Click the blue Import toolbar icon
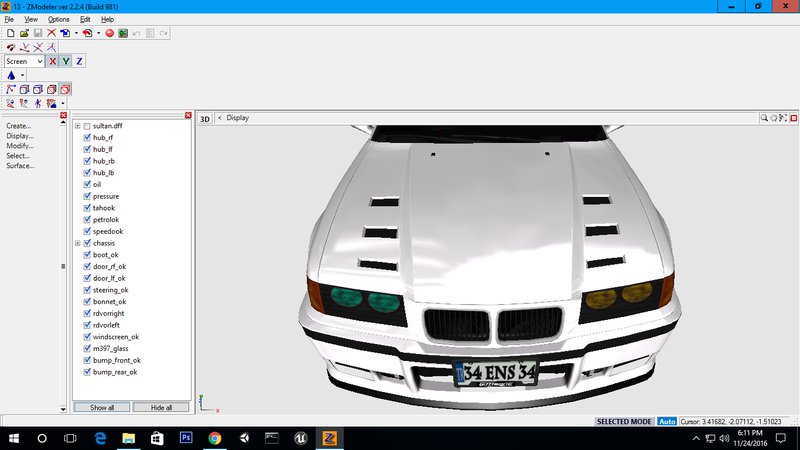 coord(65,33)
